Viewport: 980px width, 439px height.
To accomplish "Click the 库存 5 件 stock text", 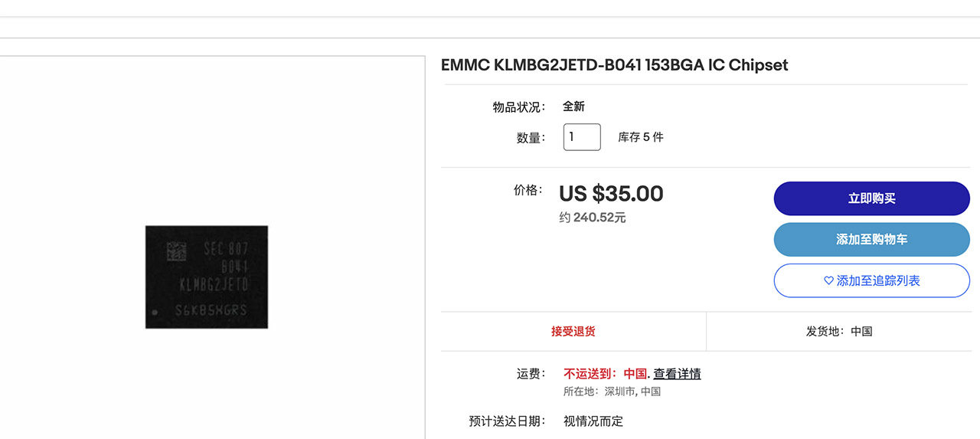I will coord(641,137).
